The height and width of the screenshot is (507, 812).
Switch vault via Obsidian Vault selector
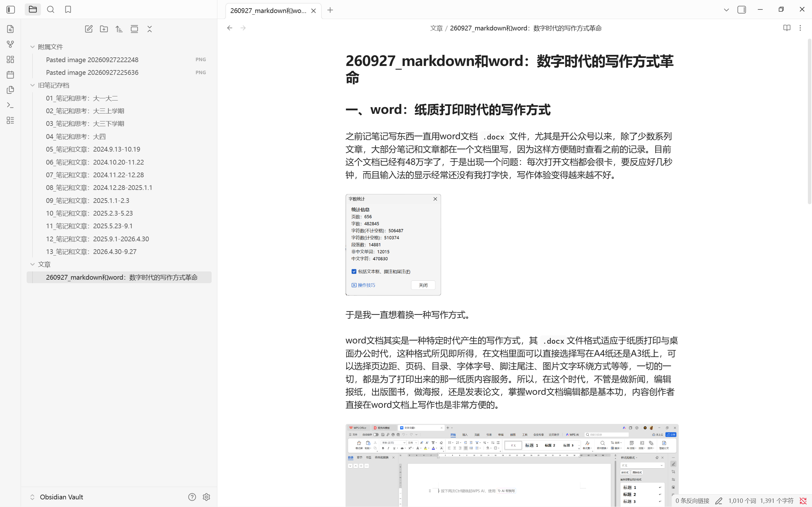[x=57, y=497]
